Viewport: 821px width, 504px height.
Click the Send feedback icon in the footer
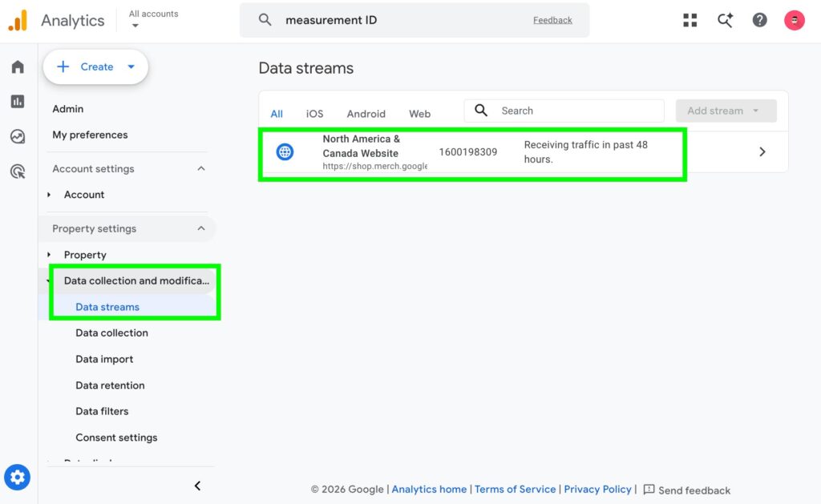pyautogui.click(x=649, y=490)
